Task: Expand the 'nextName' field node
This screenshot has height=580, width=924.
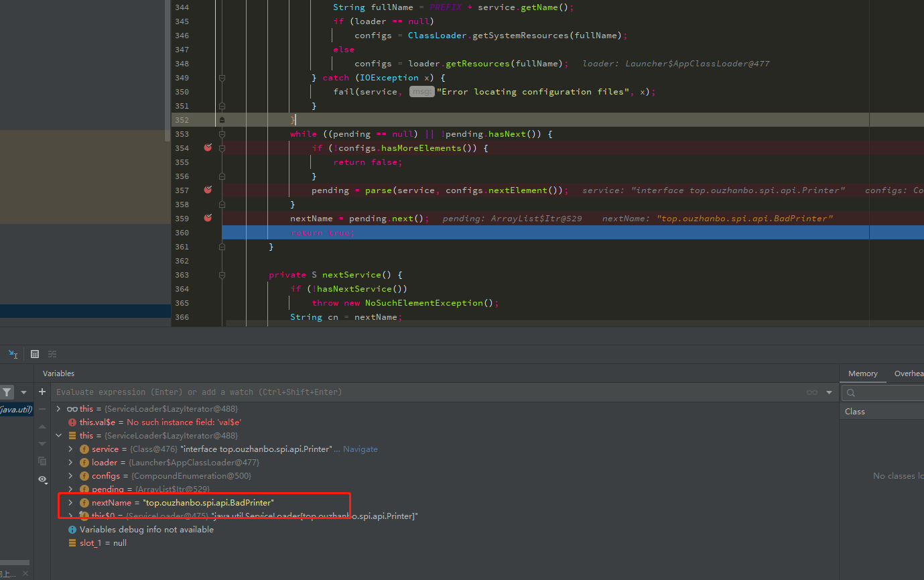Action: pos(70,502)
